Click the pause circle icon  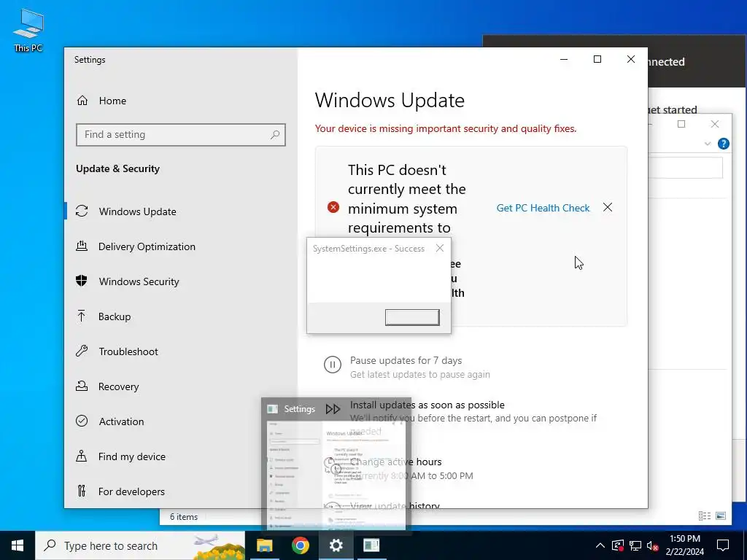(x=333, y=365)
